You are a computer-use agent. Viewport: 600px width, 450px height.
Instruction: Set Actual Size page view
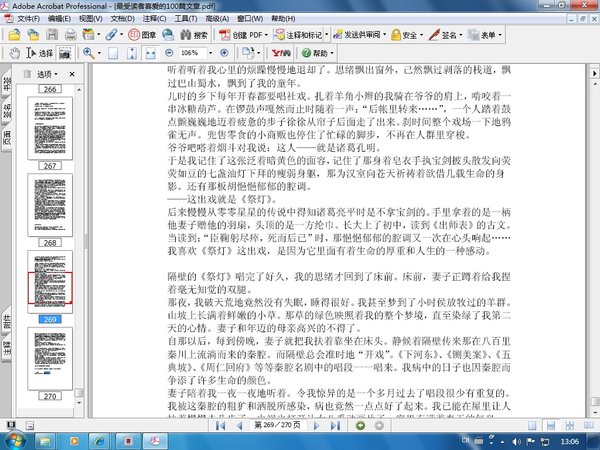(x=113, y=53)
